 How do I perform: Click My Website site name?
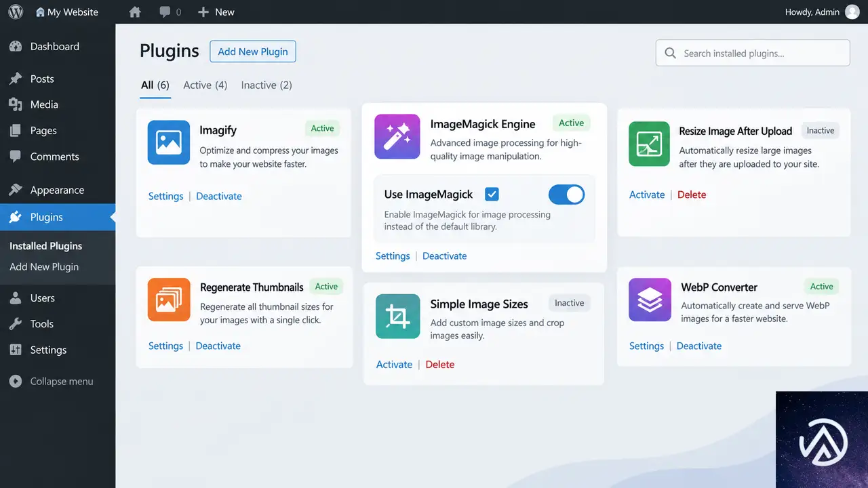73,12
